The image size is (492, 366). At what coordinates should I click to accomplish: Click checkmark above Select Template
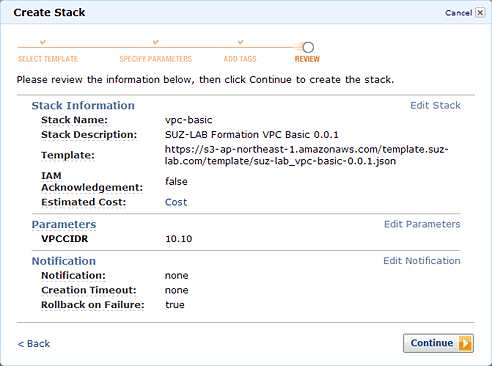point(43,42)
